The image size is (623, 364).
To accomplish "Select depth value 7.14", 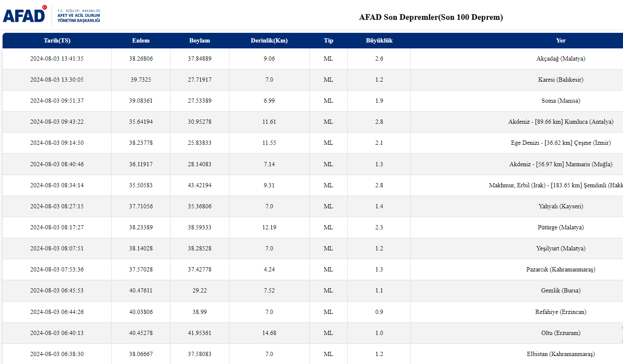I will (269, 164).
